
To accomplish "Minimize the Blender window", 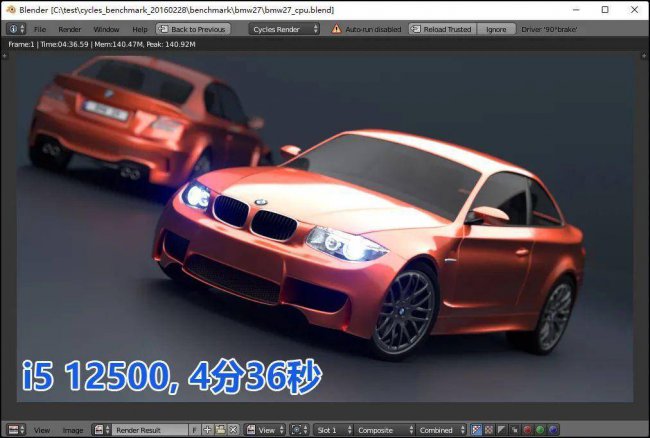I will click(576, 10).
